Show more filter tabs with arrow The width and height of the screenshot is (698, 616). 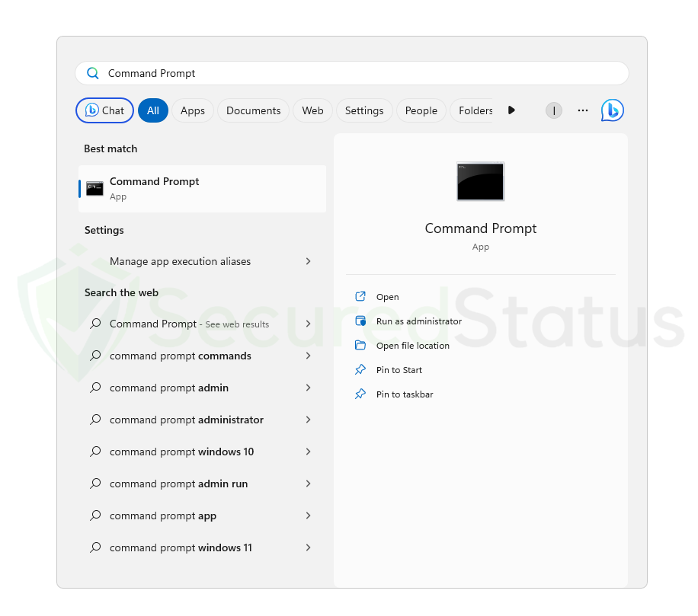click(511, 110)
